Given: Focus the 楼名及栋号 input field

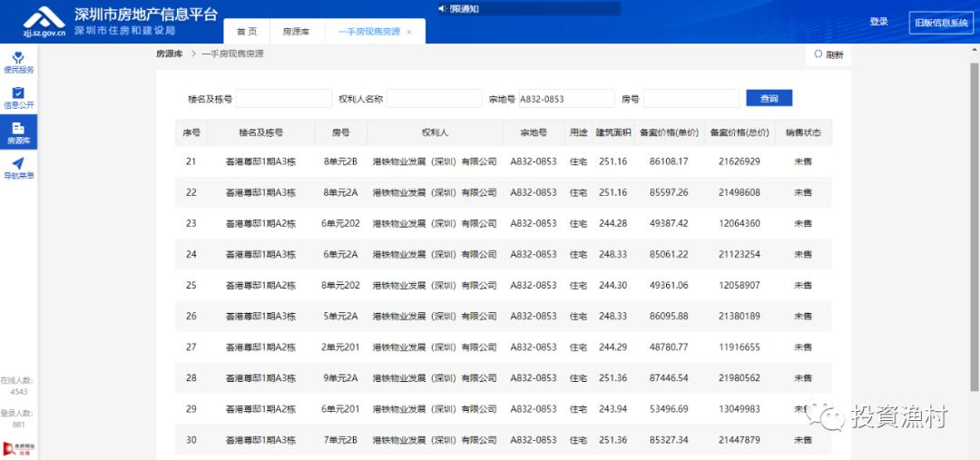Looking at the screenshot, I should 284,98.
